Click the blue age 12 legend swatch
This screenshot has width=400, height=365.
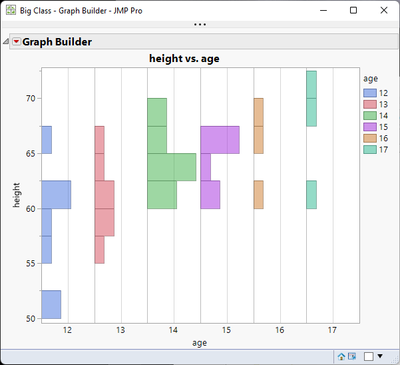(x=370, y=93)
